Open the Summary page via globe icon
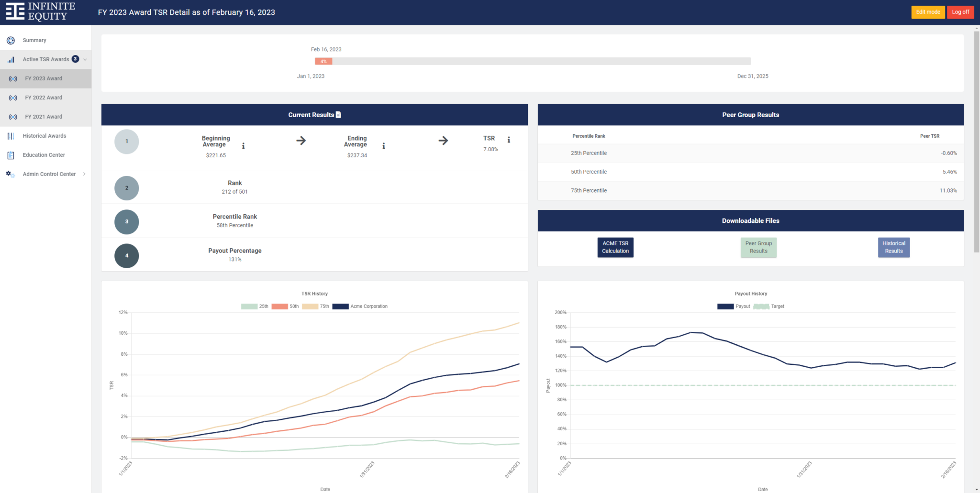 click(11, 41)
